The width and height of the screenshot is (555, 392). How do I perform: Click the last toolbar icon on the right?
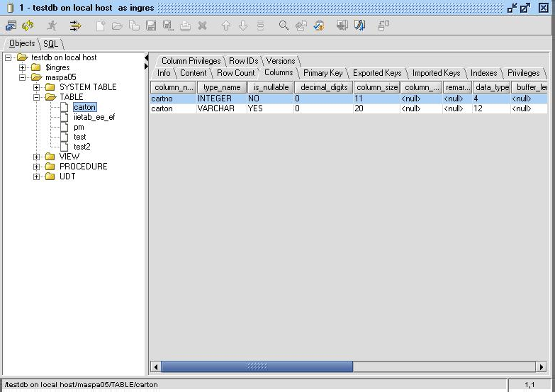click(x=383, y=26)
